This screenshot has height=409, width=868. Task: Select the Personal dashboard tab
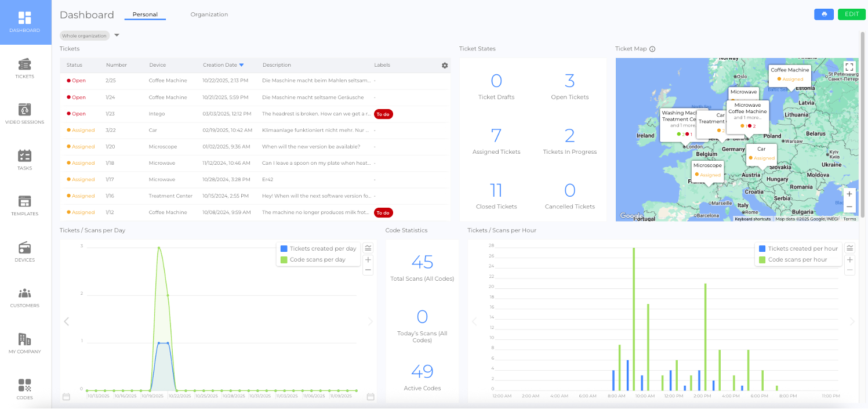click(145, 15)
